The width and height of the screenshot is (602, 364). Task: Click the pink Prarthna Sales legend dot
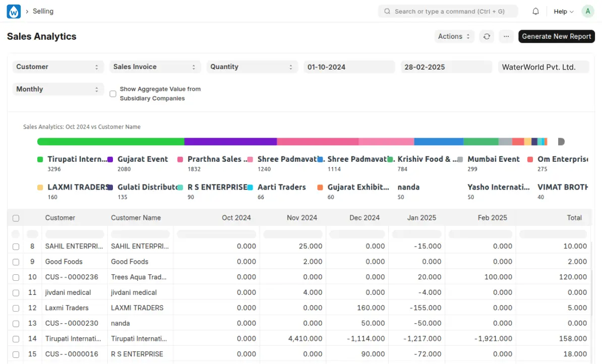pos(180,159)
